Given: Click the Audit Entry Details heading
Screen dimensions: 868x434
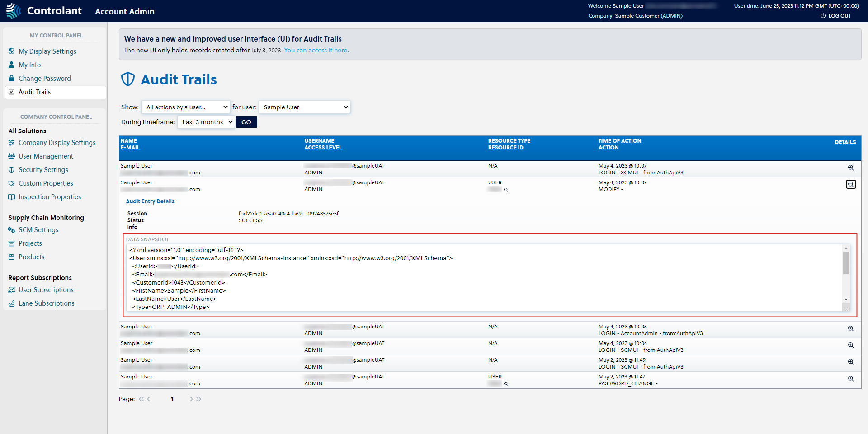Looking at the screenshot, I should pyautogui.click(x=150, y=201).
